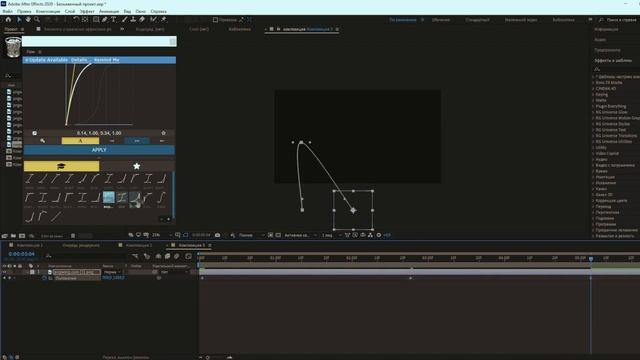
Task: Select the star favorites presets tab
Action: click(137, 166)
